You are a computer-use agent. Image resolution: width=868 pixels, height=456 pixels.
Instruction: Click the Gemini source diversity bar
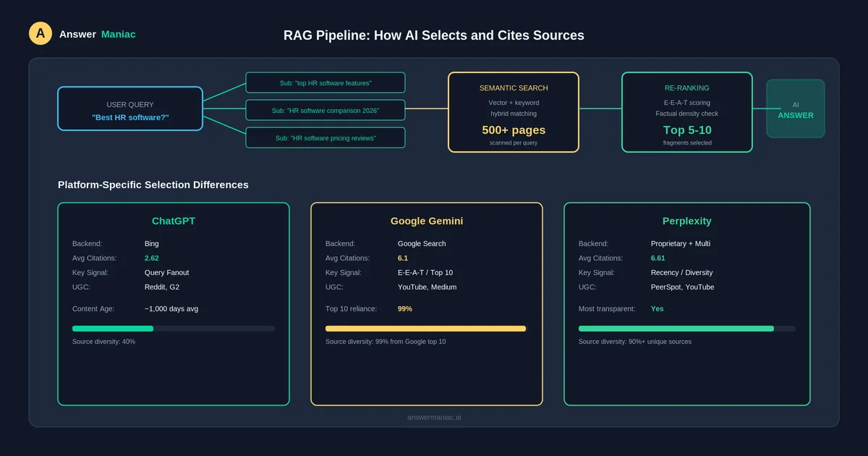(x=427, y=329)
